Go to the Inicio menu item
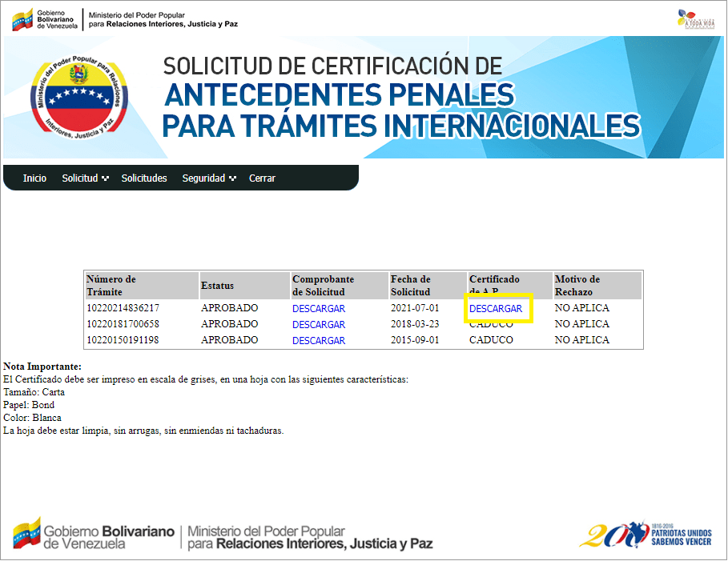This screenshot has width=728, height=561. tap(34, 178)
